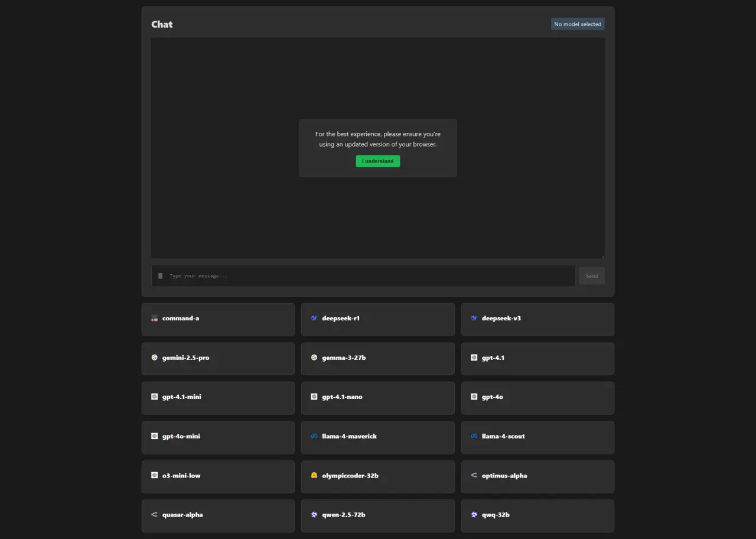The width and height of the screenshot is (756, 539).
Task: Click the whale icon beside deepseek-r1
Action: coord(314,319)
